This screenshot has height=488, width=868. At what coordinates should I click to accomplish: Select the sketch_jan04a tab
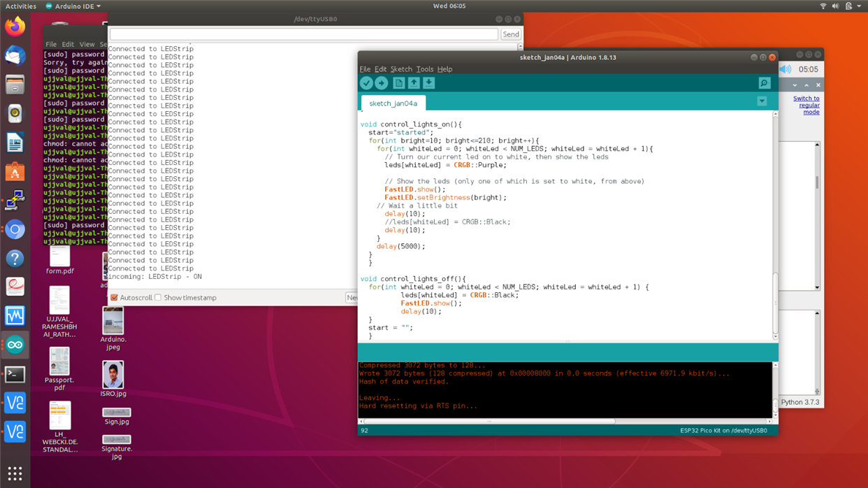393,103
